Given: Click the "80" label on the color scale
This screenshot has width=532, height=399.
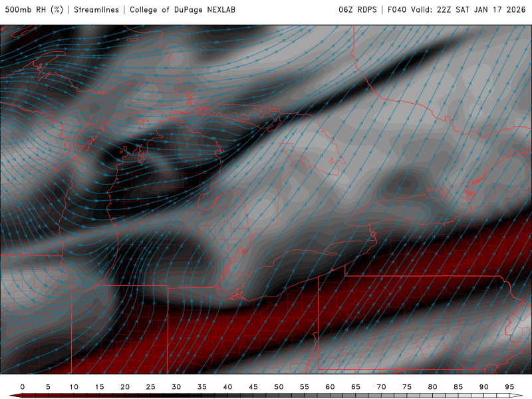Looking at the screenshot, I should [x=433, y=387].
